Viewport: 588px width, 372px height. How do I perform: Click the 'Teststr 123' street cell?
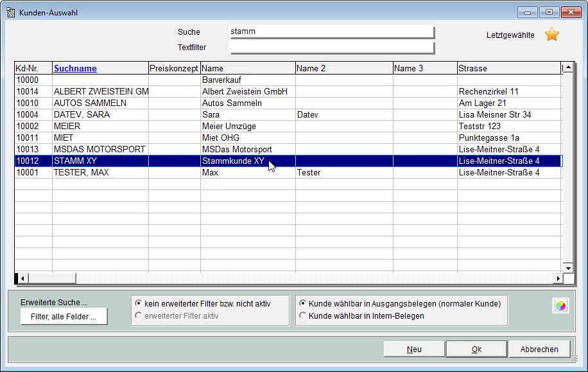coord(509,127)
